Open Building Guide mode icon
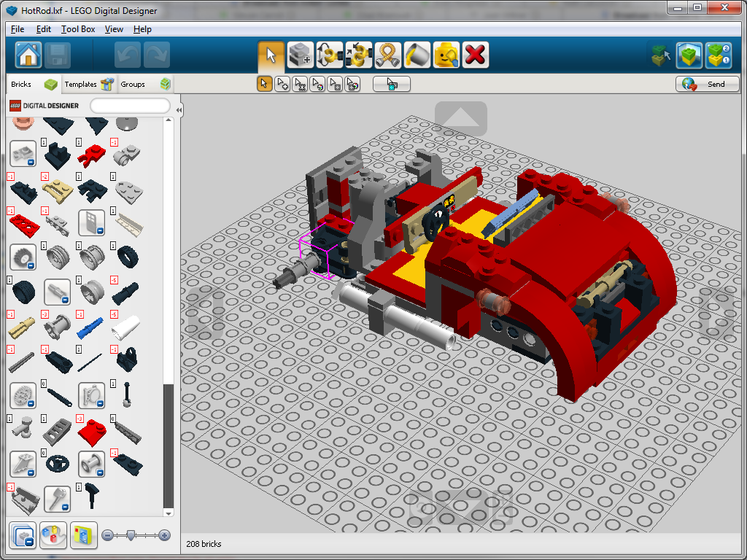Image resolution: width=747 pixels, height=560 pixels. [719, 55]
